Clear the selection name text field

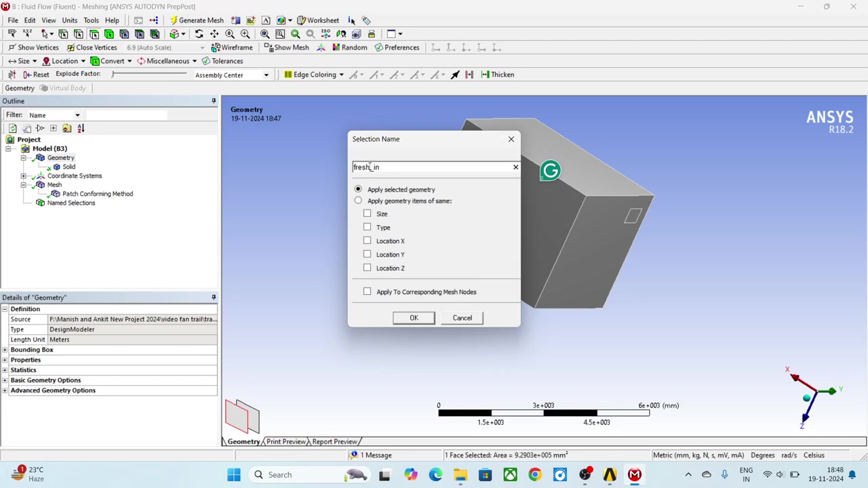515,167
